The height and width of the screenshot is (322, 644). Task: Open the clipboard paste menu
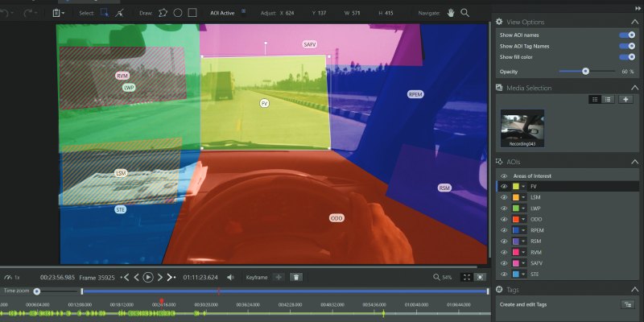tap(58, 13)
